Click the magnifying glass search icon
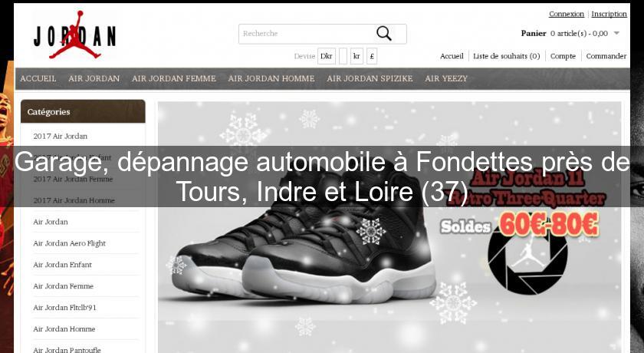Image resolution: width=644 pixels, height=353 pixels. pos(383,34)
